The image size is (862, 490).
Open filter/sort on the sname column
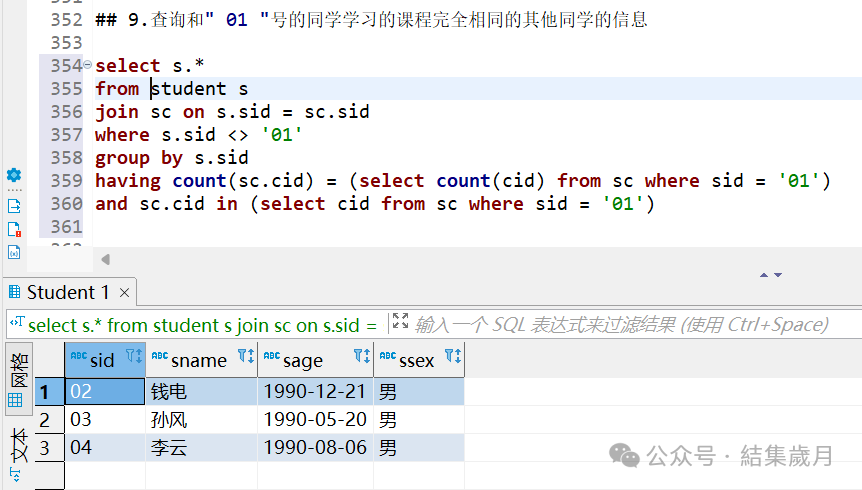pos(246,356)
